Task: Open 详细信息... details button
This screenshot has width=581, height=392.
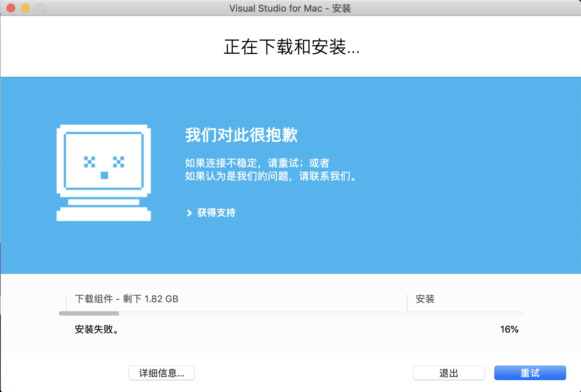Action: (x=162, y=373)
